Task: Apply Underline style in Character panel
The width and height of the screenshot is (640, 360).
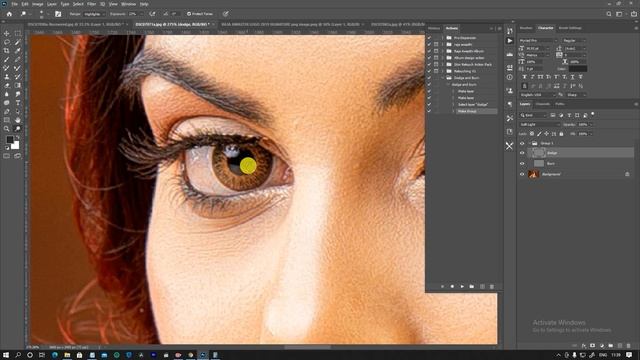Action: coord(572,77)
